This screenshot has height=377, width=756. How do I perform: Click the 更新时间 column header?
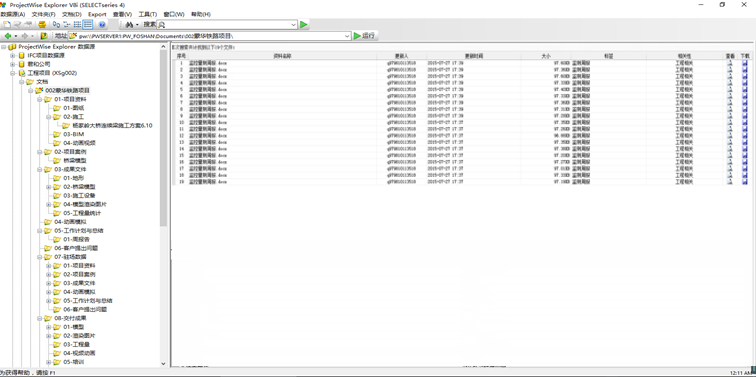pyautogui.click(x=473, y=56)
